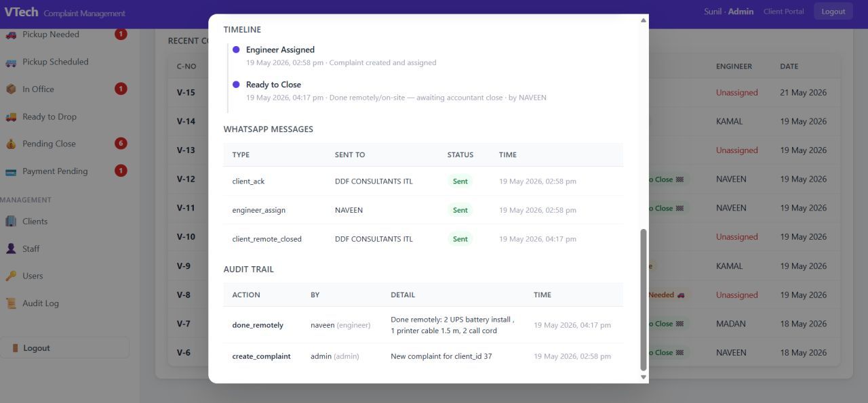Click the In Office box icon

(11, 89)
